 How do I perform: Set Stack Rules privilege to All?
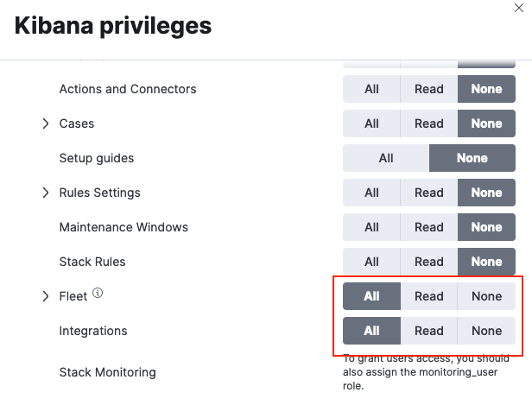(x=371, y=262)
